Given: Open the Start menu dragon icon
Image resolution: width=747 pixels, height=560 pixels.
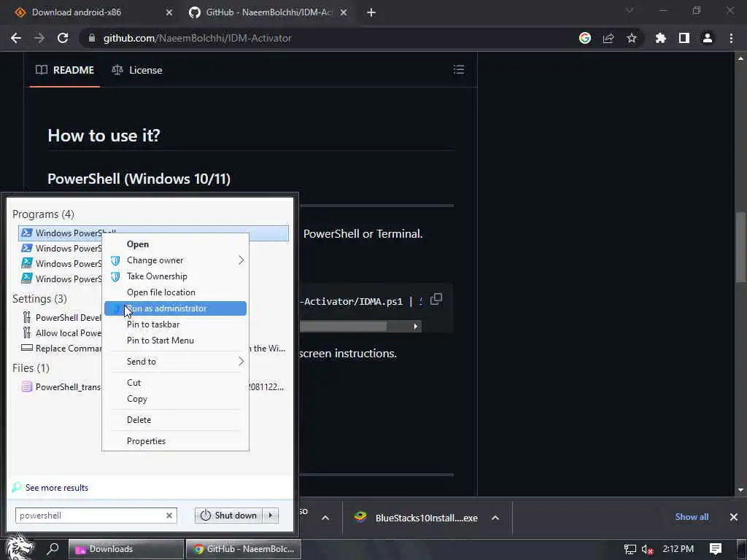Looking at the screenshot, I should [x=18, y=548].
